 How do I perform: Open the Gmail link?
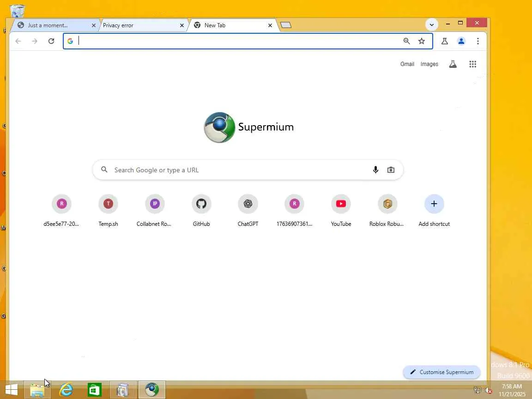(407, 64)
